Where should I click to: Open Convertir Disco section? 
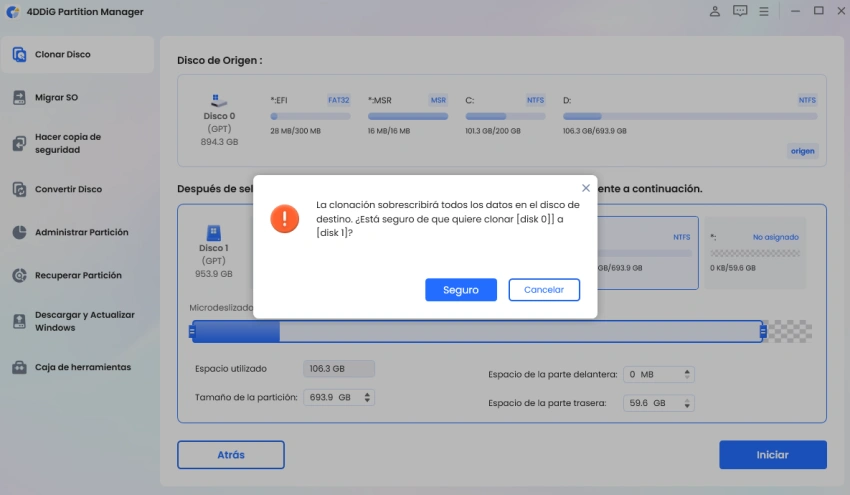click(x=78, y=189)
